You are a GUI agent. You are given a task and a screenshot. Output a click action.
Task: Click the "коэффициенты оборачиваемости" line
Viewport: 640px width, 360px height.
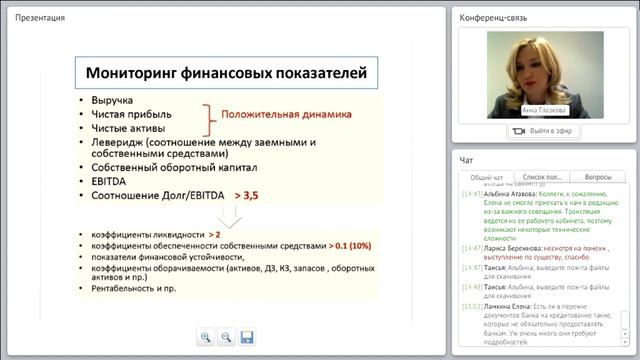(x=233, y=272)
